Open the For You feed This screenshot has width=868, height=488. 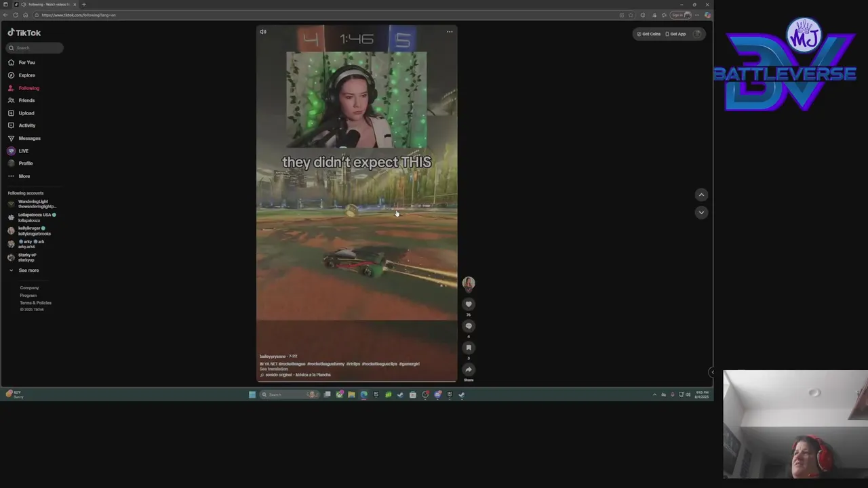pos(26,62)
